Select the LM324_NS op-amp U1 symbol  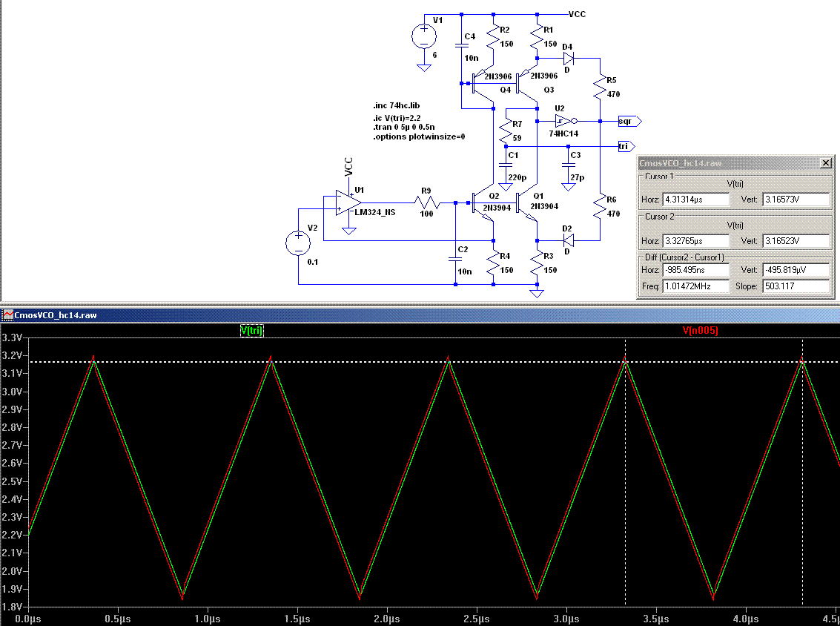point(347,202)
